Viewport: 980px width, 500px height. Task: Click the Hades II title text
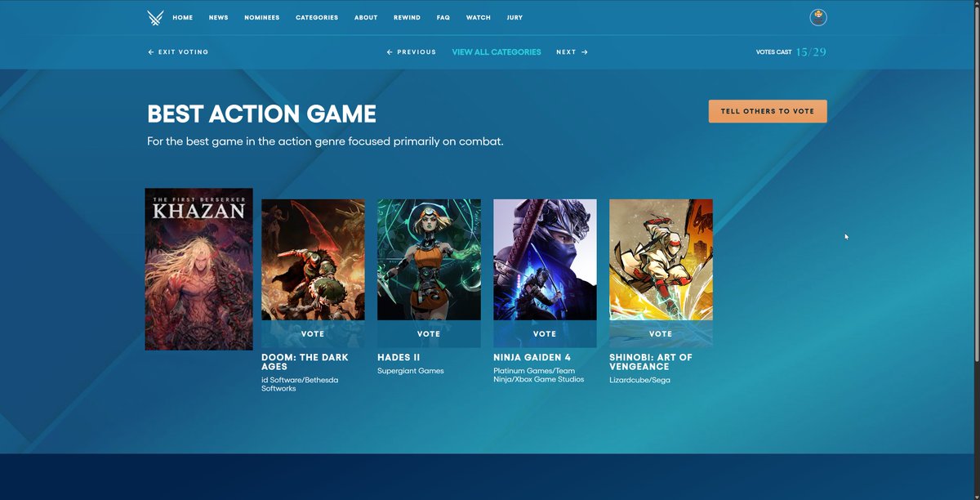point(399,358)
